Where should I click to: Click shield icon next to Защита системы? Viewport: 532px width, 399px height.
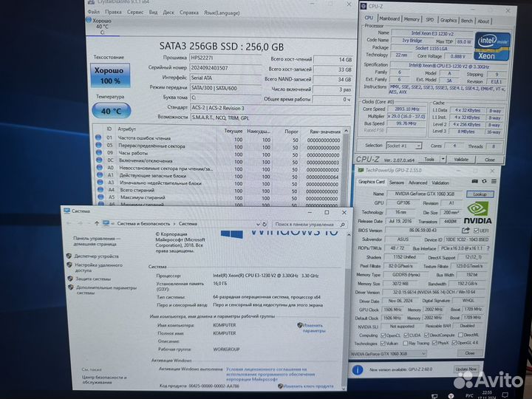70,279
